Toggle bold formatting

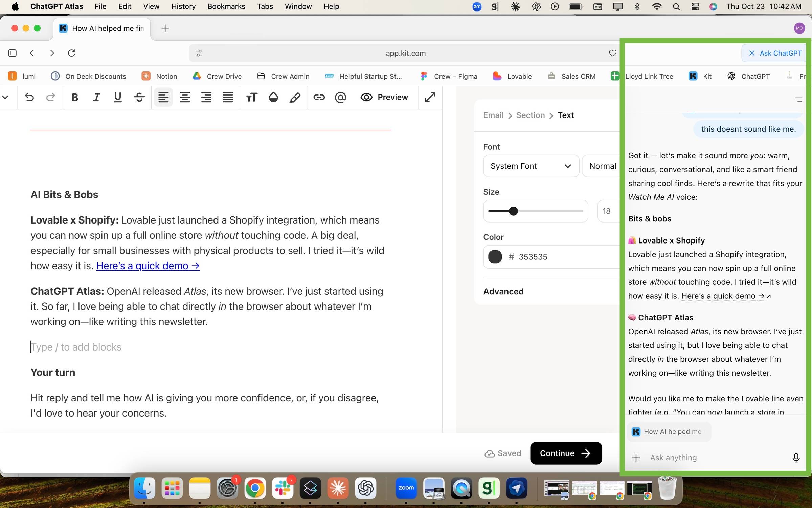point(75,98)
